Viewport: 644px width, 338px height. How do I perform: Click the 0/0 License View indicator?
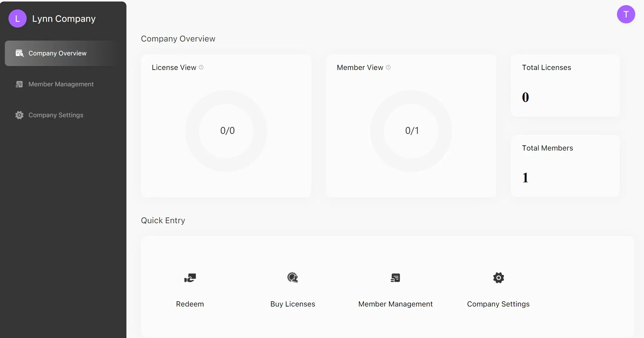tap(227, 130)
